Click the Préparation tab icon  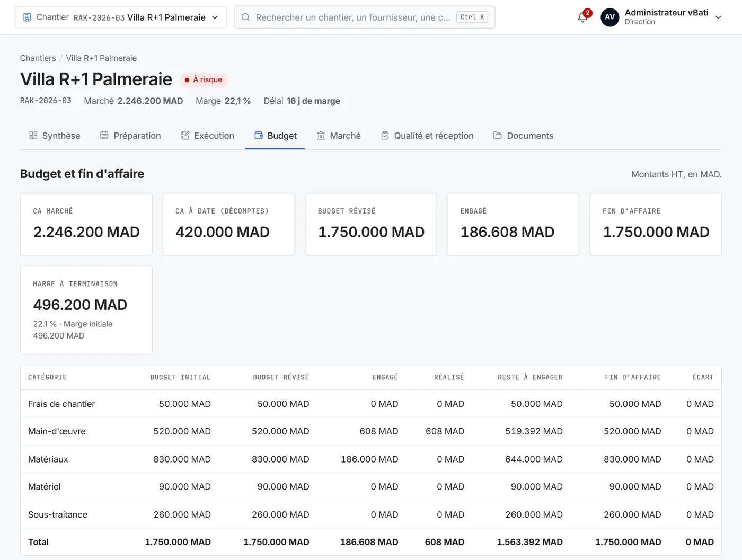click(104, 136)
